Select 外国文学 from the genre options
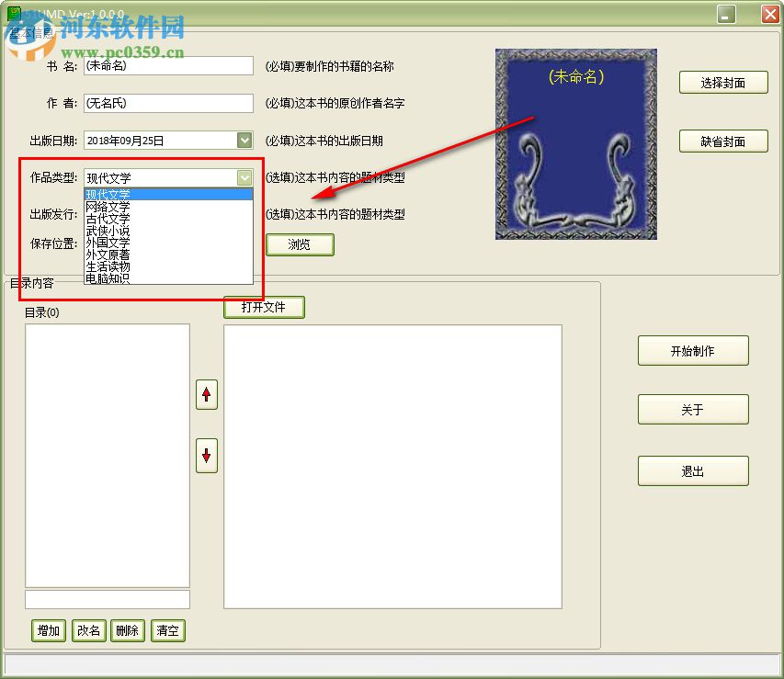The width and height of the screenshot is (784, 679). [108, 243]
